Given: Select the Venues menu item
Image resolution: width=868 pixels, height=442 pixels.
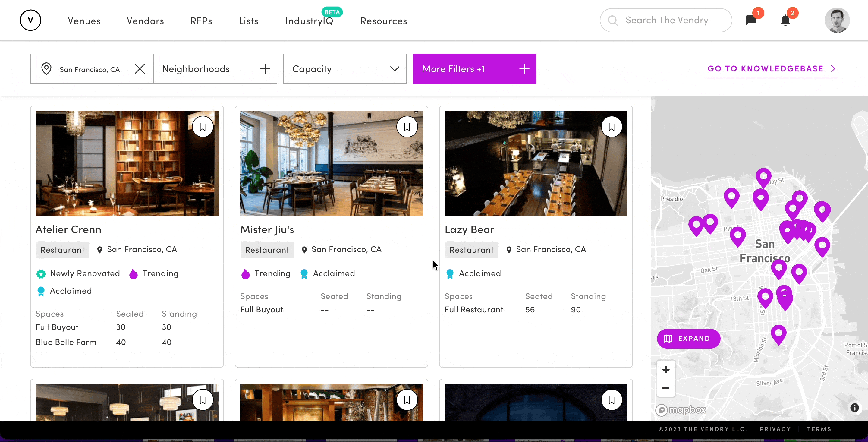Looking at the screenshot, I should 84,21.
